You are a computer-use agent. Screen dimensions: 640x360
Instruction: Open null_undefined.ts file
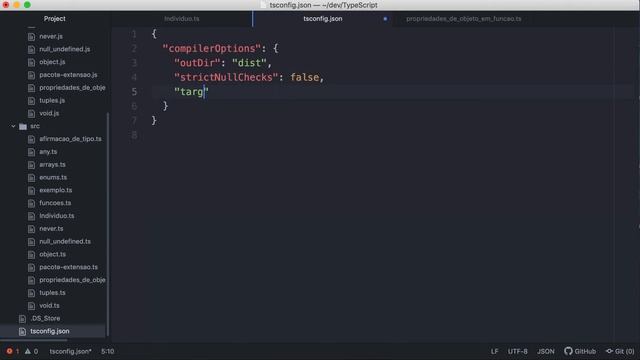pyautogui.click(x=65, y=241)
